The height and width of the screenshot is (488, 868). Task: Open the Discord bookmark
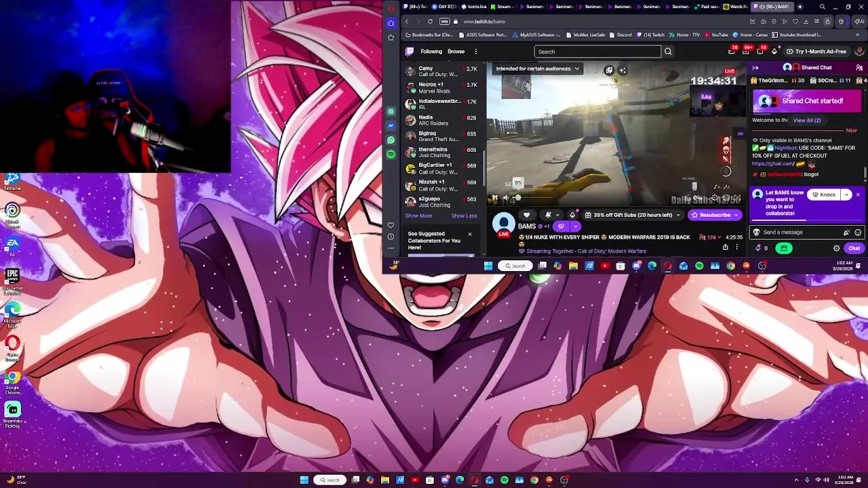click(x=620, y=35)
